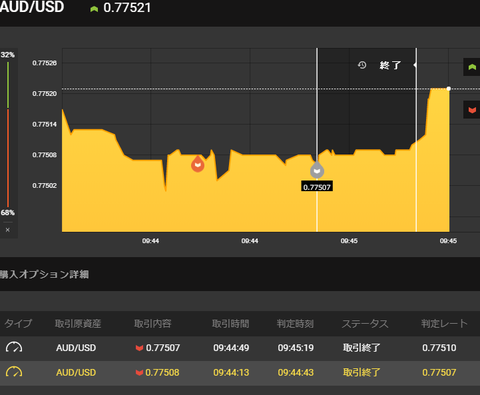Click expiry time 09:45:19

click(296, 348)
